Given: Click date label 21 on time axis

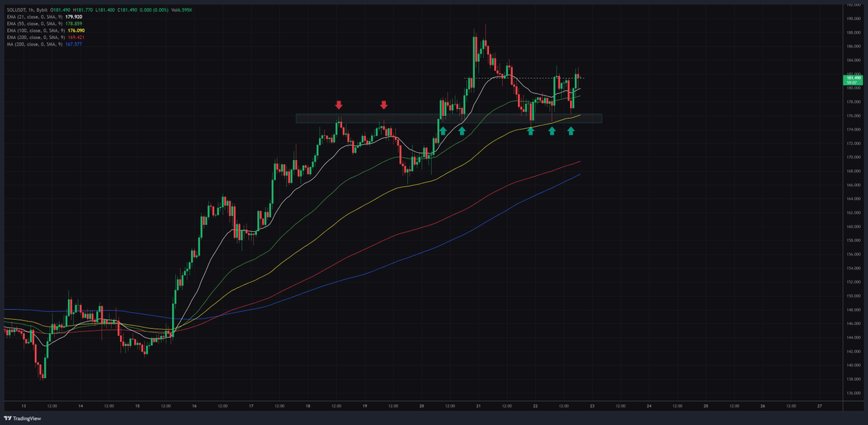Looking at the screenshot, I should (x=478, y=405).
